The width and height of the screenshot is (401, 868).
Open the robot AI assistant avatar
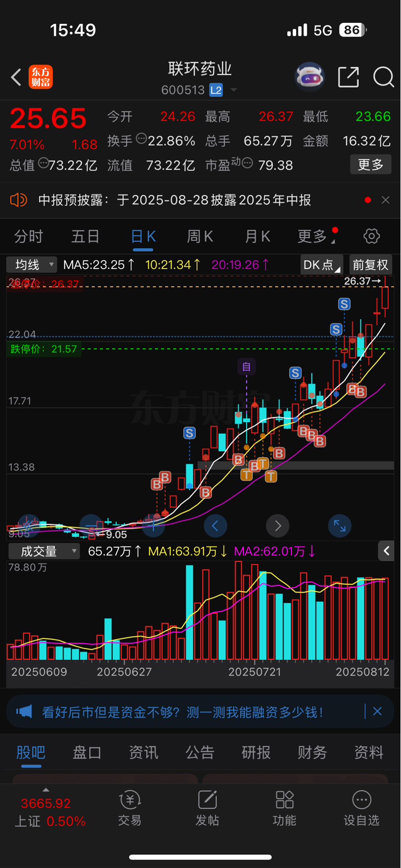(310, 77)
